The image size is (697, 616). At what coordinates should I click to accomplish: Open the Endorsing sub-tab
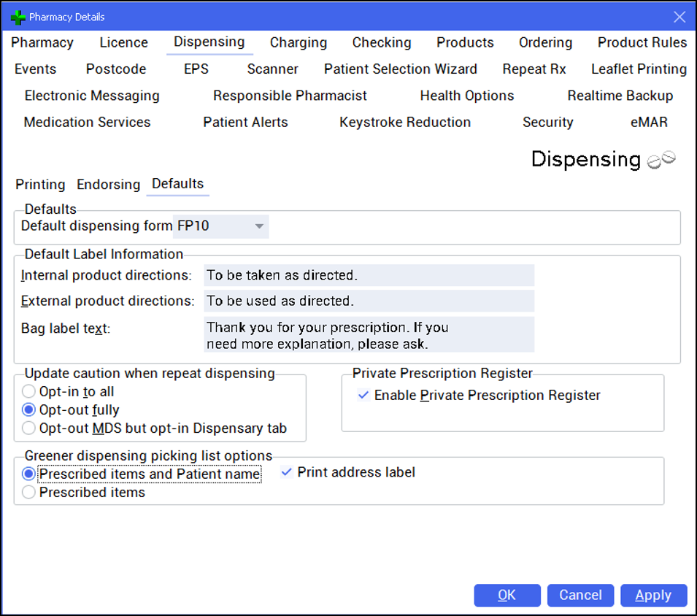(x=108, y=185)
